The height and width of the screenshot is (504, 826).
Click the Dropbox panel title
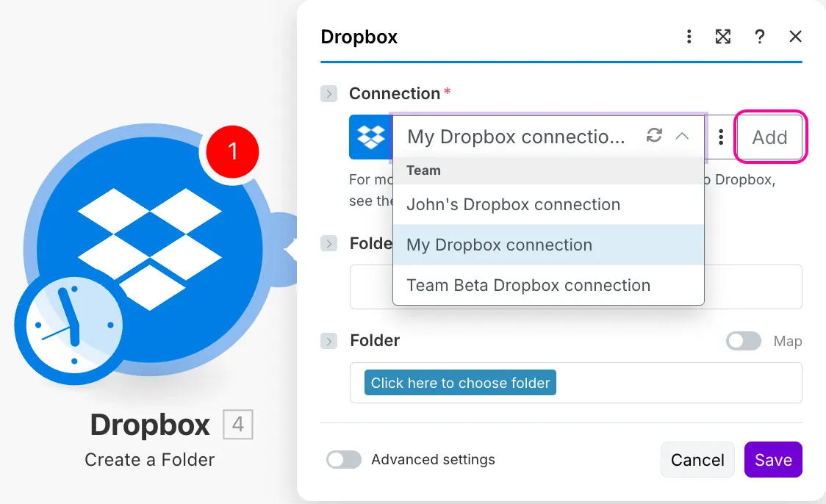click(359, 37)
